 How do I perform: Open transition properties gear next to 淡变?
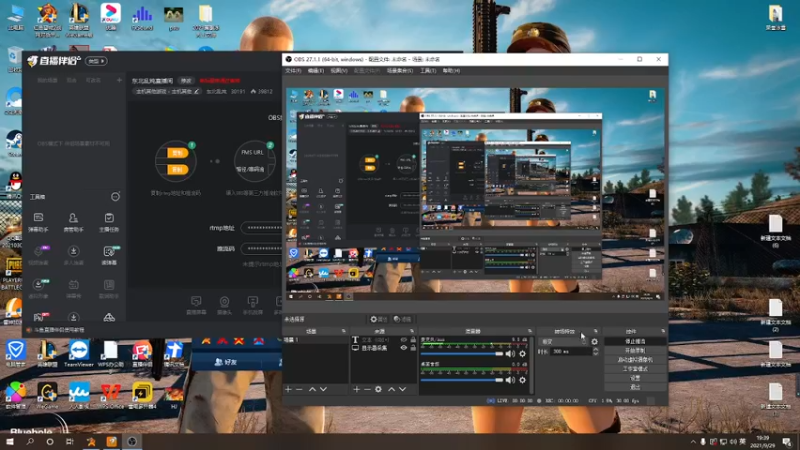pyautogui.click(x=594, y=341)
